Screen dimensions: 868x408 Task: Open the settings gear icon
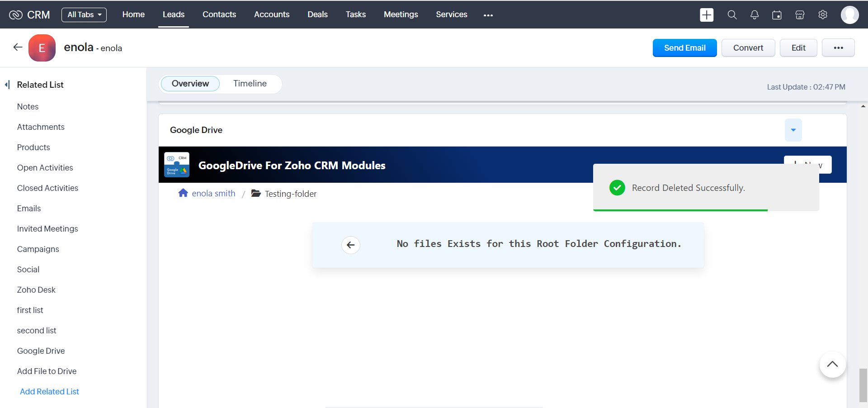(x=823, y=15)
